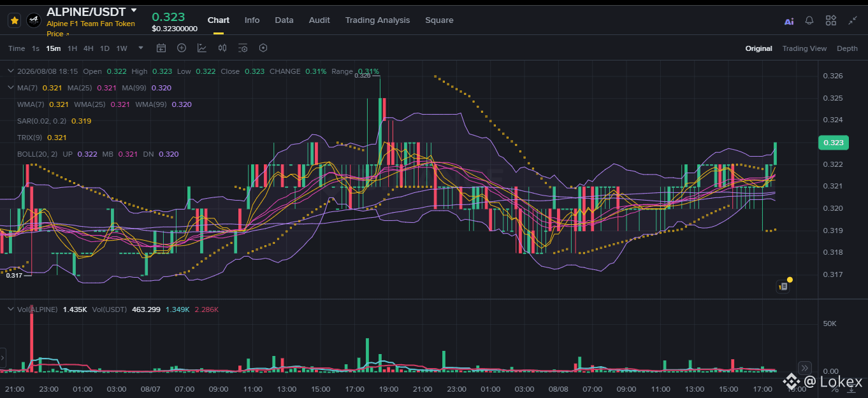Click the MA(25) indicator label
Viewport: 868px width, 398px height.
tap(80, 88)
